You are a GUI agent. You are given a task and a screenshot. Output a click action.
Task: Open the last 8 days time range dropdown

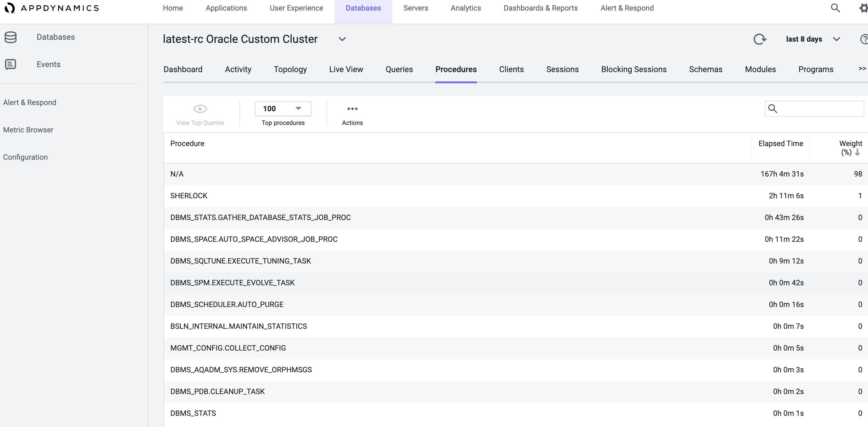pos(813,39)
